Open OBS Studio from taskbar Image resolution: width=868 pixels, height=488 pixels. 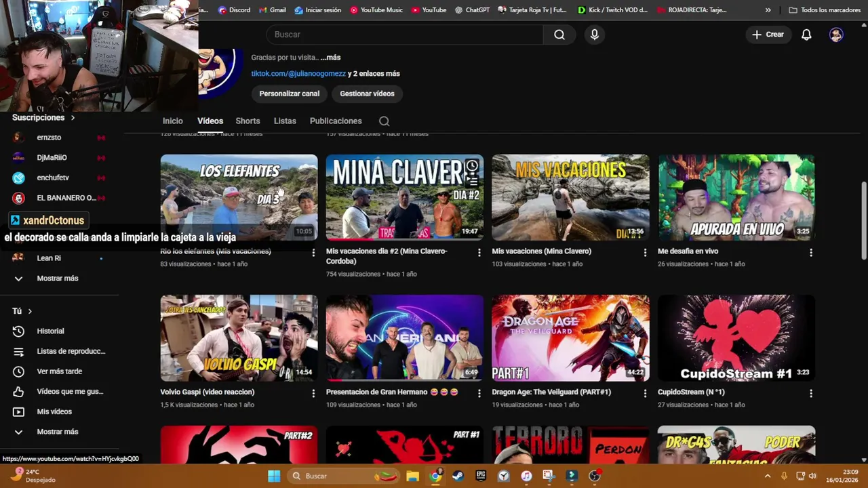[595, 476]
